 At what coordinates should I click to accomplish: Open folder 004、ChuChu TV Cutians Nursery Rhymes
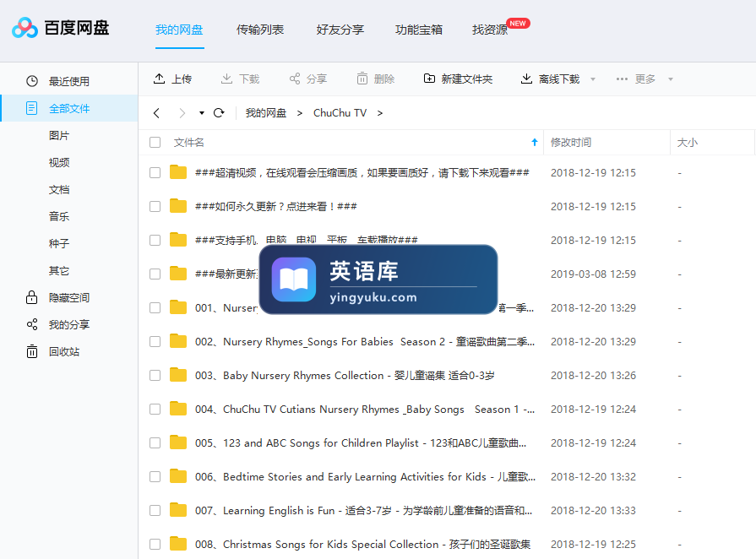click(x=365, y=410)
